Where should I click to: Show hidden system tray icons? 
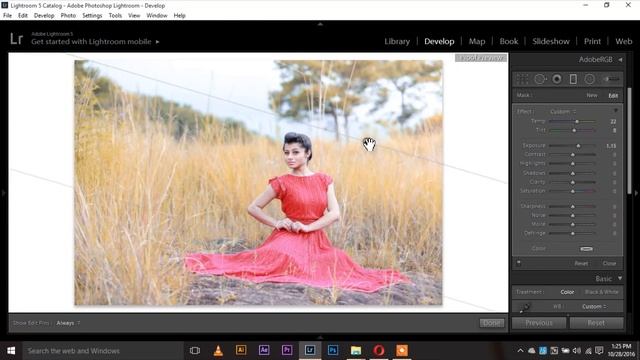click(x=520, y=351)
